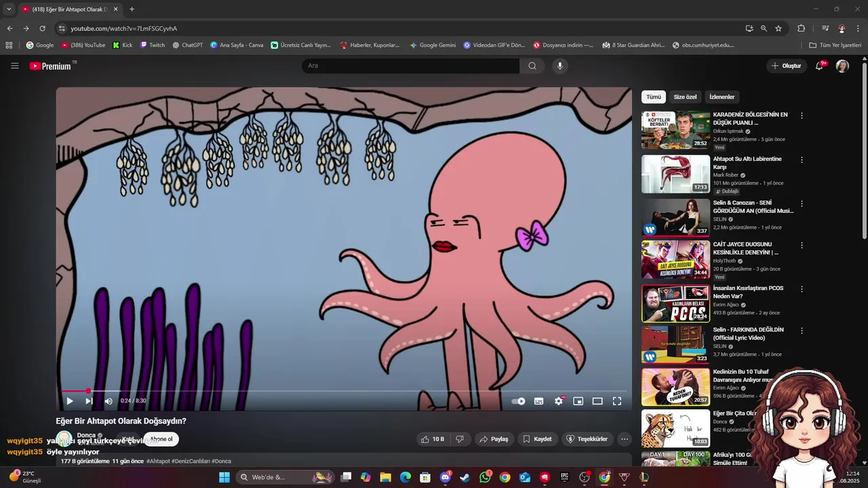Play the paused video
868x488 pixels.
pos(69,401)
